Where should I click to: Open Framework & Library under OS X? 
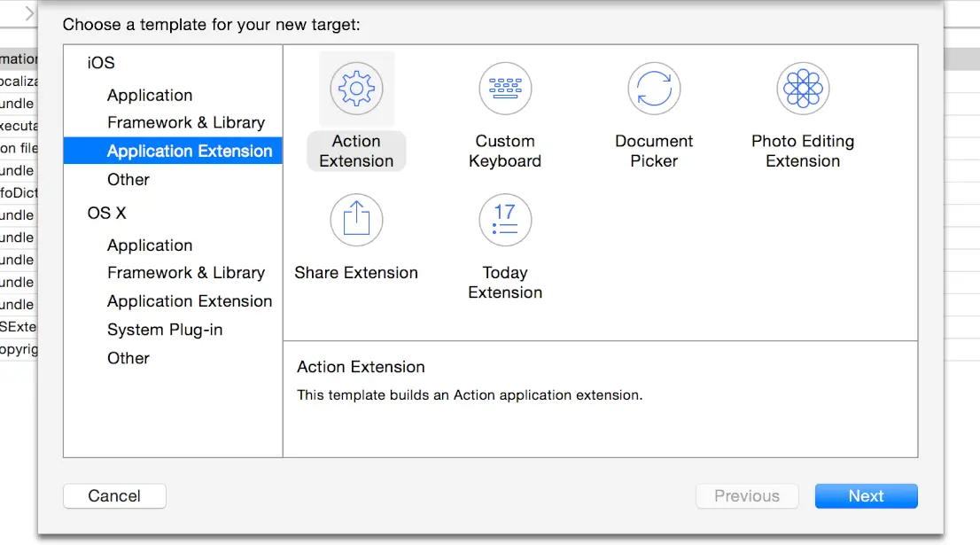pyautogui.click(x=186, y=272)
